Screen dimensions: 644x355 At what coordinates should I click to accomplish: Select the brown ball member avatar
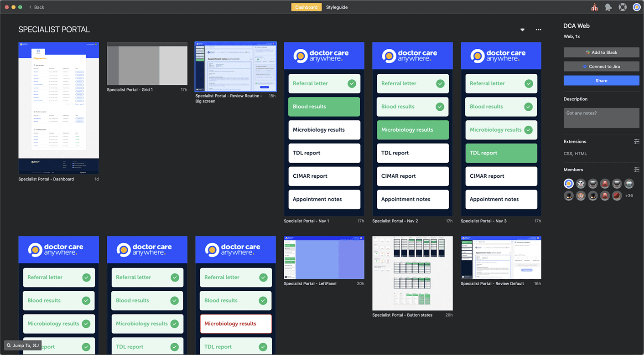(x=617, y=196)
